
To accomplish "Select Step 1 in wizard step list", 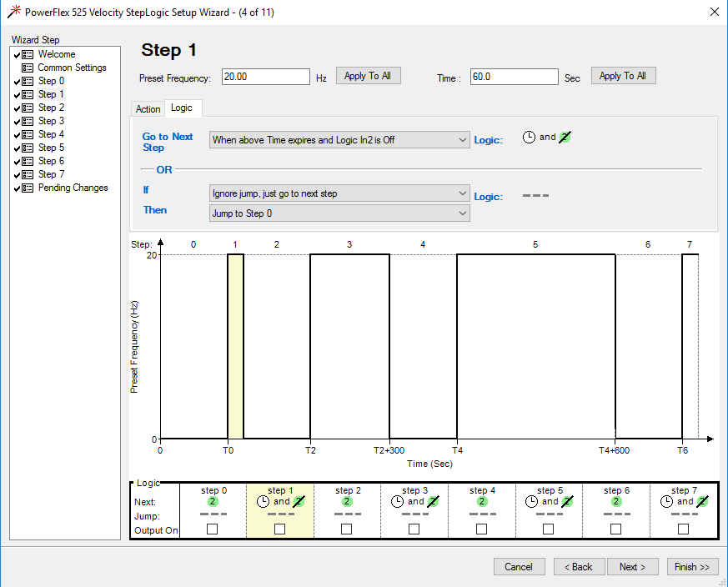I will (51, 94).
